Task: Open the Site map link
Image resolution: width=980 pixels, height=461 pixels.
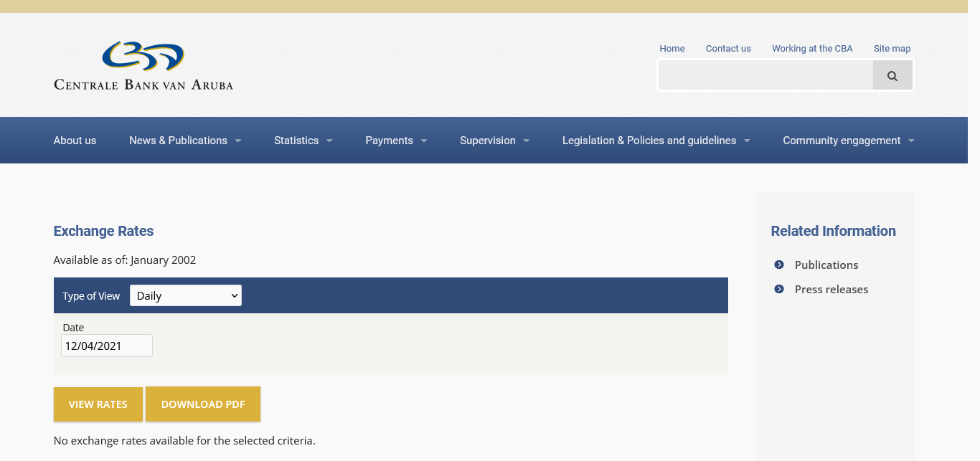Action: (892, 49)
